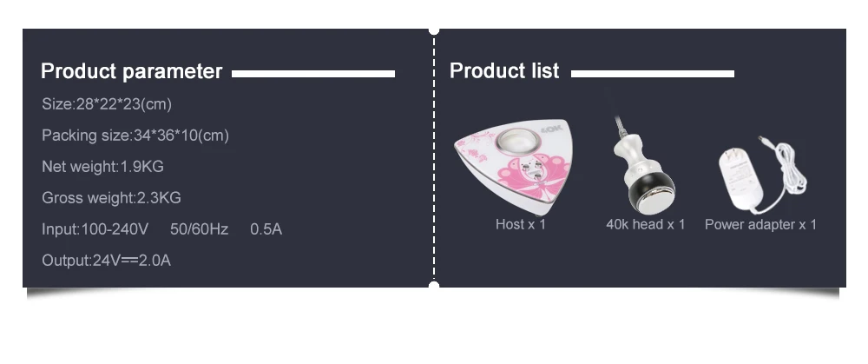Screen dimensions: 868x364
Task: Select the 'Product parameter' heading
Action: [x=131, y=71]
